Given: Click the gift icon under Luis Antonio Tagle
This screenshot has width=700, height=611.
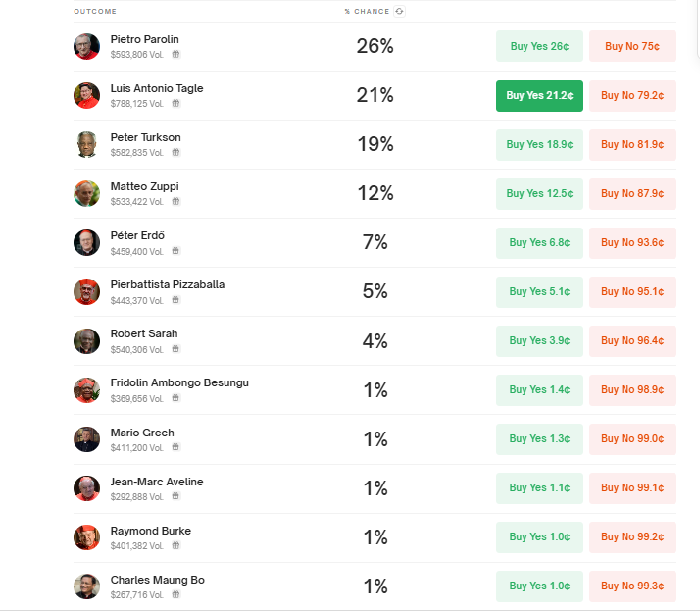Looking at the screenshot, I should (175, 103).
